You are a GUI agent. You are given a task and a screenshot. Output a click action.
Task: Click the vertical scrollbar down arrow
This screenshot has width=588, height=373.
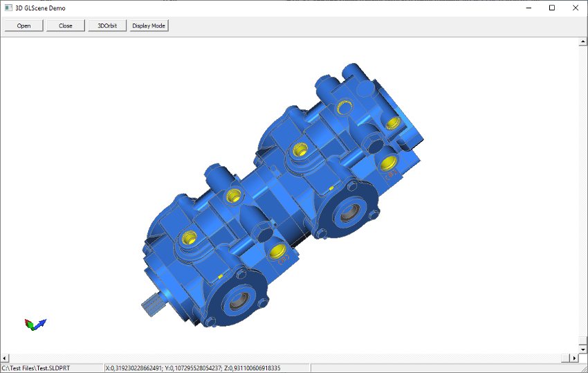[x=582, y=349]
